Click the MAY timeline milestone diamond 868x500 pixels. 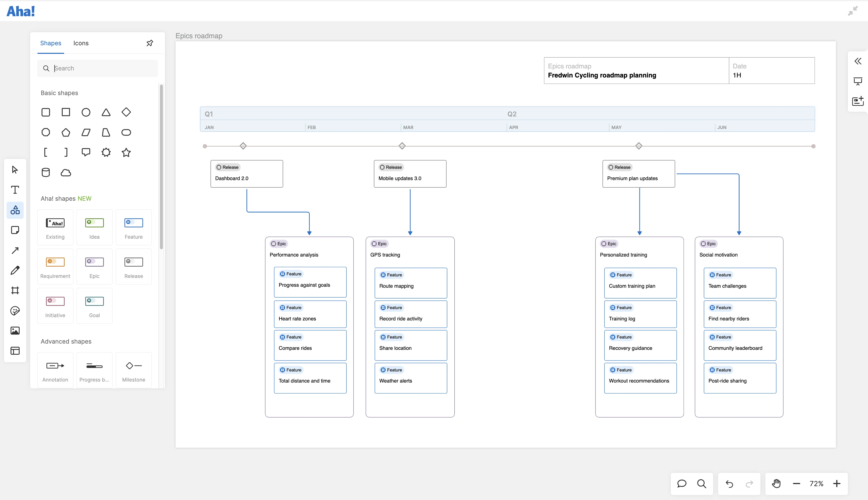[639, 146]
